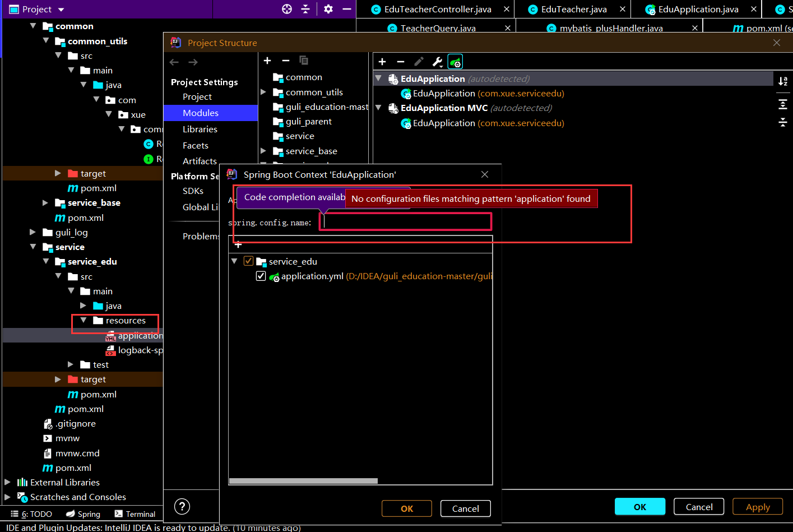Select SDKs under Platform Settings
The height and width of the screenshot is (532, 793).
(x=193, y=191)
